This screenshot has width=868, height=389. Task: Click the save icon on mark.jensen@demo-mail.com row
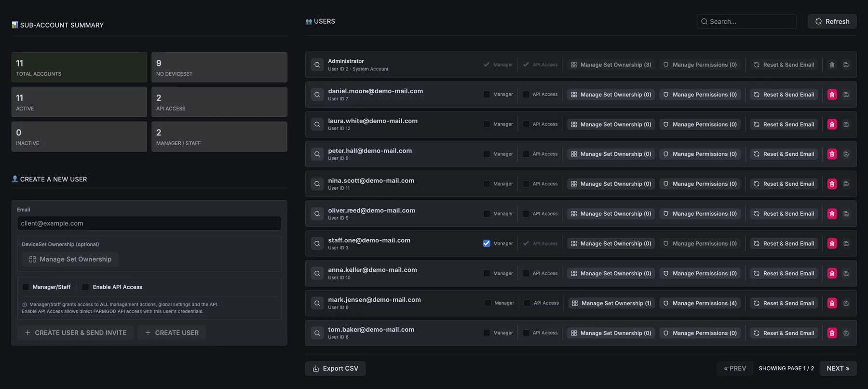coord(846,303)
